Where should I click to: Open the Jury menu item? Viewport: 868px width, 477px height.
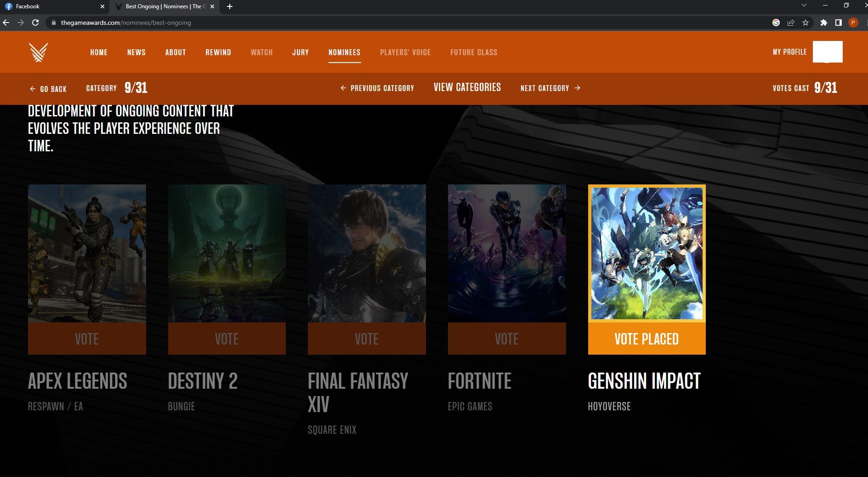tap(301, 52)
